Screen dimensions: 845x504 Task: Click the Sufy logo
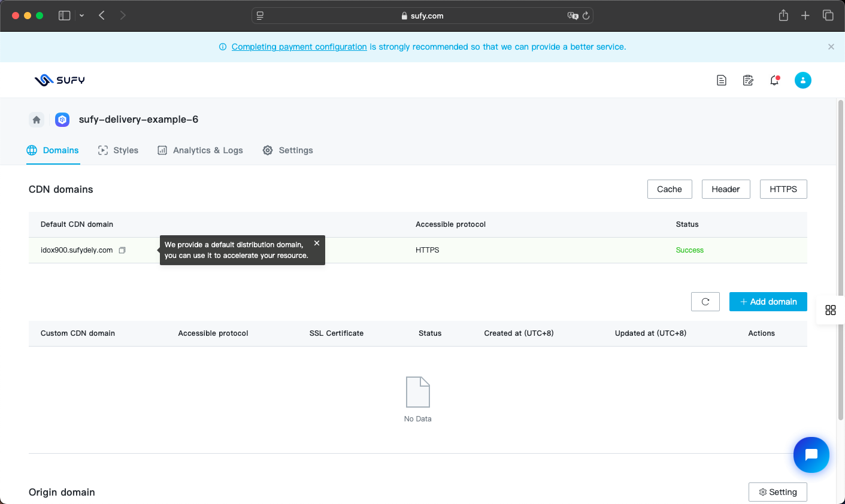59,80
